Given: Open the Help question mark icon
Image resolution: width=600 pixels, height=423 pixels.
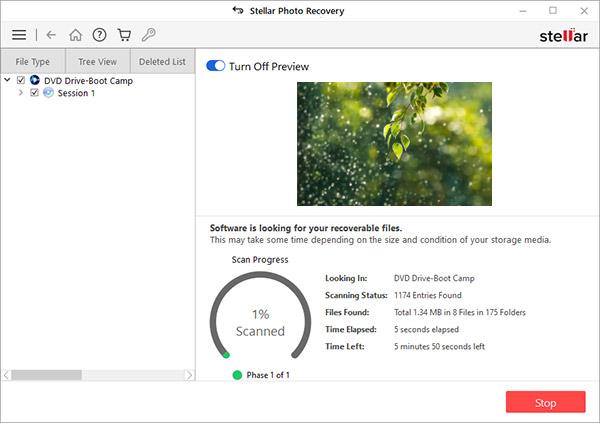Looking at the screenshot, I should point(100,34).
